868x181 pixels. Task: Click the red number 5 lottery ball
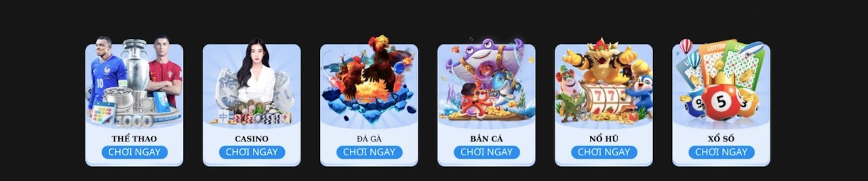tap(721, 102)
